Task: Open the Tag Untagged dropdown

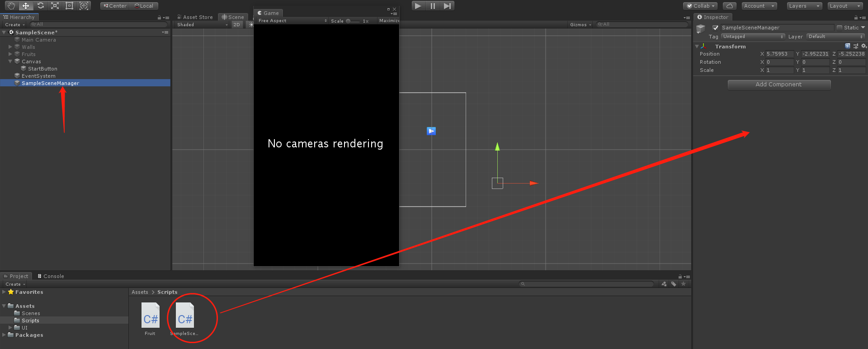Action: point(753,37)
